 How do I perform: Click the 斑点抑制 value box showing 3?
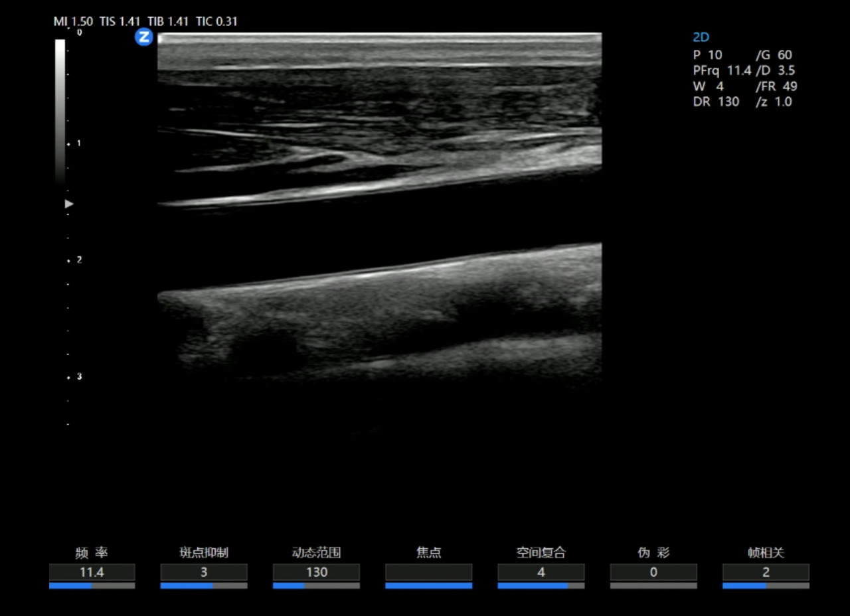(204, 572)
